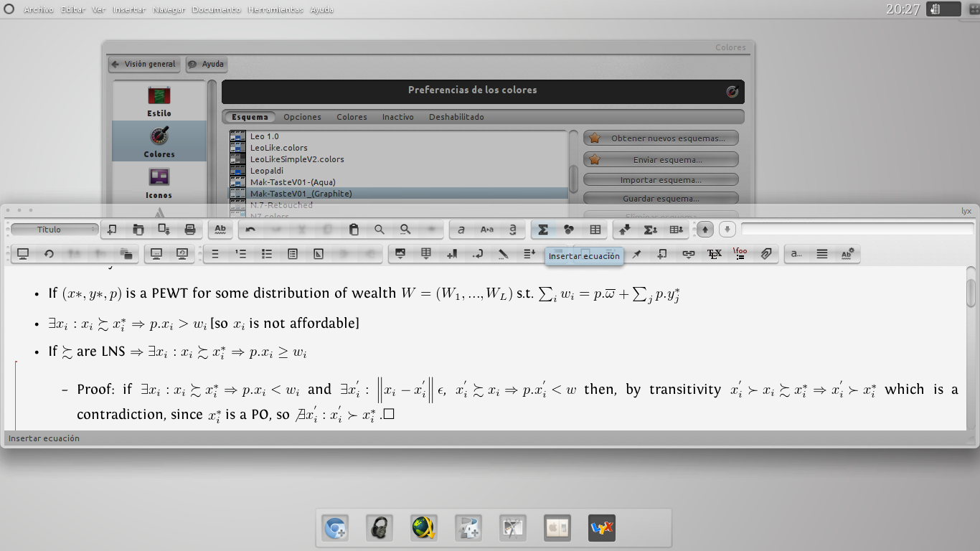Click the insert graphics icon
Viewport: 980px width, 551px height.
click(x=569, y=230)
